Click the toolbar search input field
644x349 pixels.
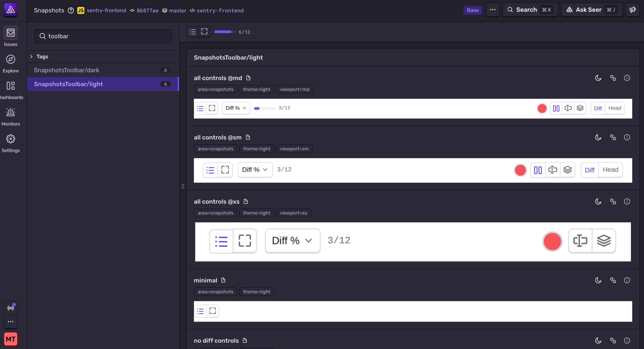(x=103, y=36)
